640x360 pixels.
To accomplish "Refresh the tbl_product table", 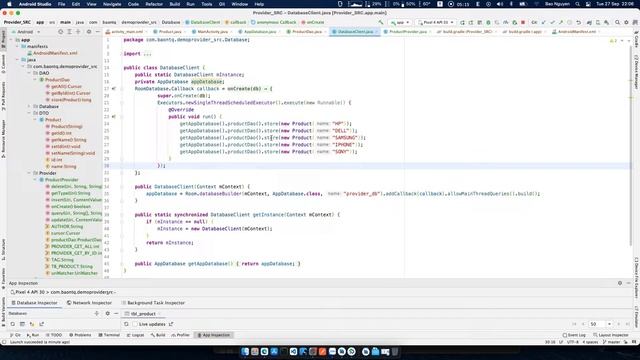I will click(126, 324).
